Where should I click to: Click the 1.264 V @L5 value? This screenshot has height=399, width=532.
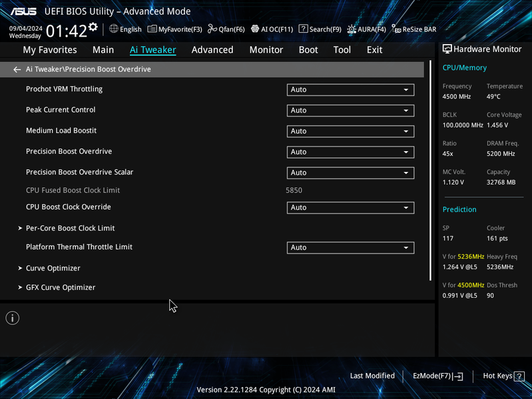459,267
